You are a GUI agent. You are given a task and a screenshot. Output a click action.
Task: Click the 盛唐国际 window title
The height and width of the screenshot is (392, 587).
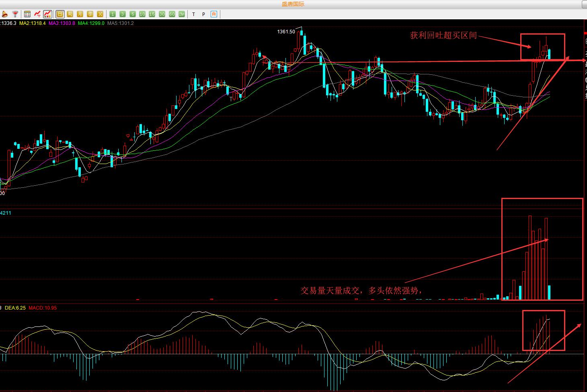[293, 4]
